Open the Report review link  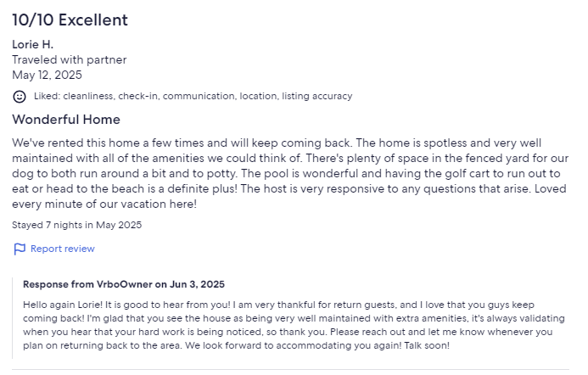pos(62,249)
